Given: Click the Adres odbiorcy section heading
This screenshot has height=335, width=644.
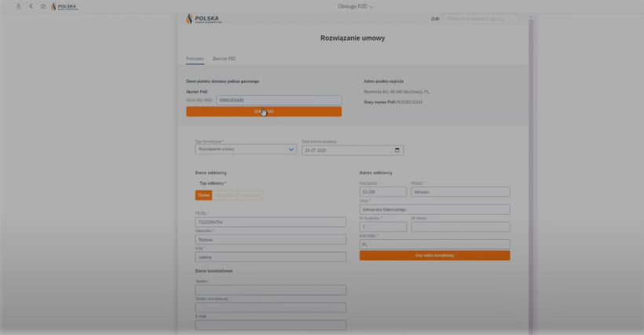Looking at the screenshot, I should (x=375, y=173).
